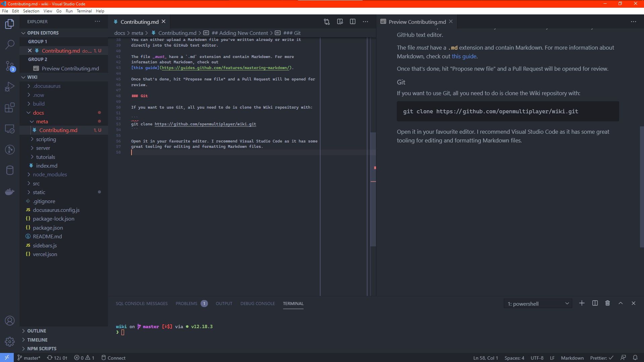Screen dimensions: 644x362
Task: Click the remote window indicator
Action: (x=7, y=358)
